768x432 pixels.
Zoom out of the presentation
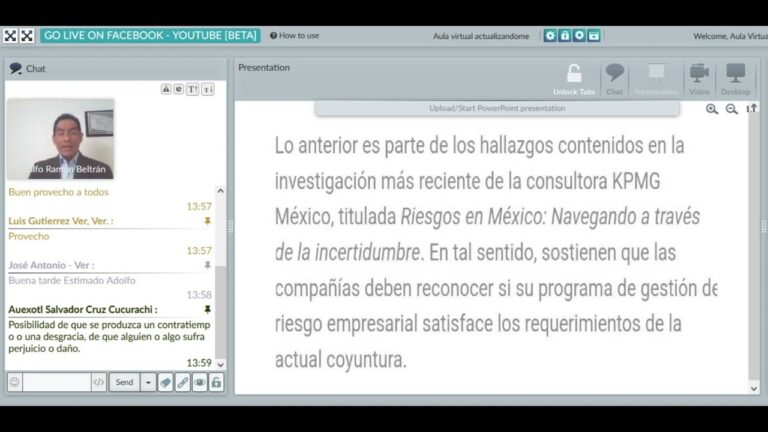732,109
